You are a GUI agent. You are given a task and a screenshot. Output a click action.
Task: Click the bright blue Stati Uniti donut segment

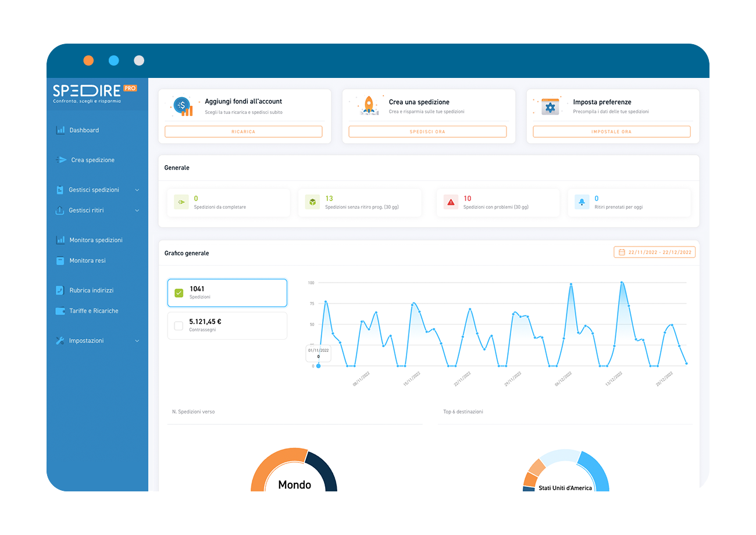[598, 470]
